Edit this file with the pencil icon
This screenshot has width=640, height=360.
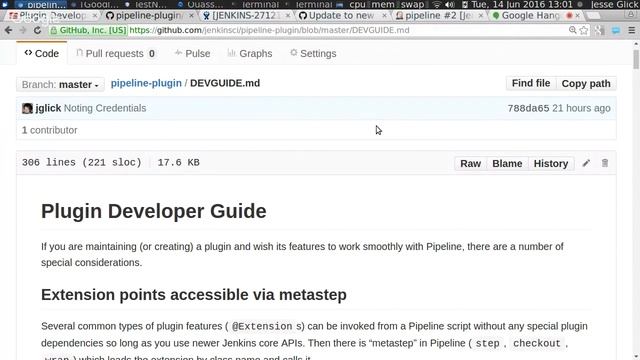click(586, 163)
